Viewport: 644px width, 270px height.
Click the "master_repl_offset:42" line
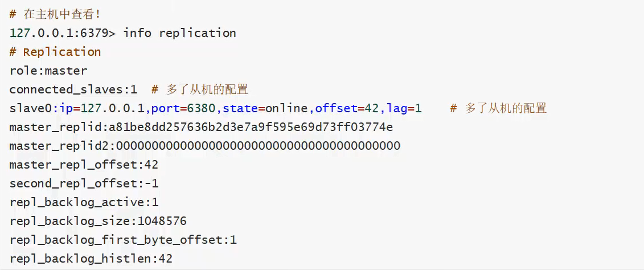click(84, 165)
